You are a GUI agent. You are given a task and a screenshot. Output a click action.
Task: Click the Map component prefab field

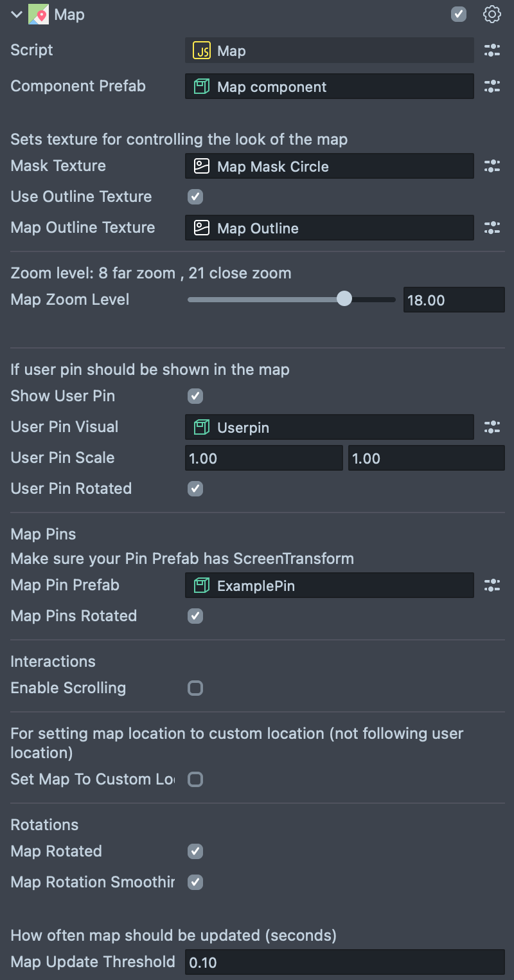329,87
